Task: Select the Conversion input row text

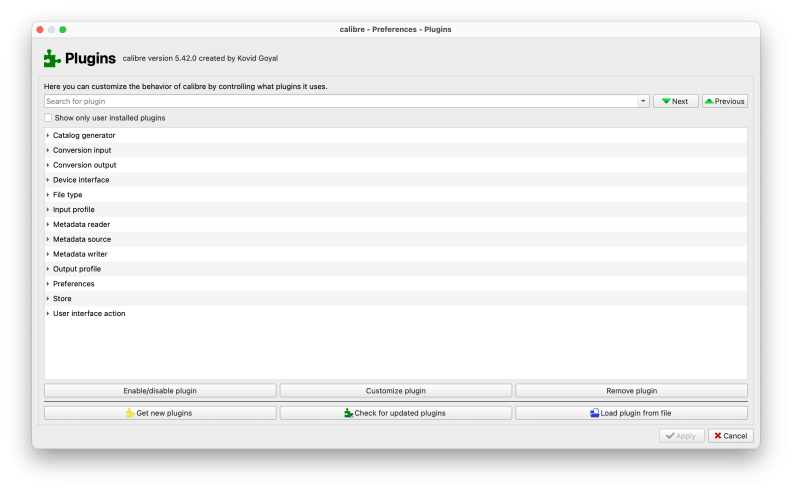Action: (82, 150)
